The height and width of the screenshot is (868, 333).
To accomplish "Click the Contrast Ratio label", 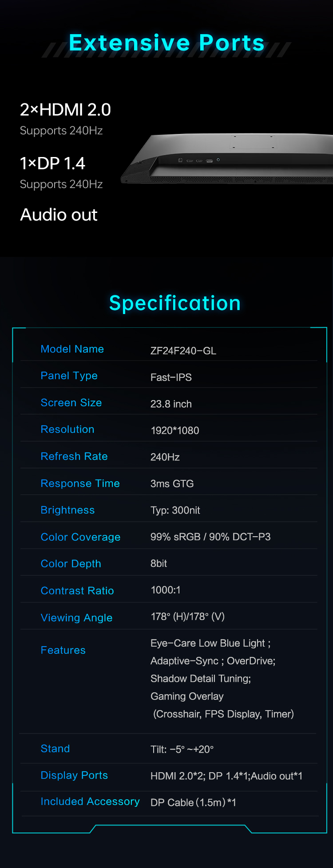I will pyautogui.click(x=77, y=591).
